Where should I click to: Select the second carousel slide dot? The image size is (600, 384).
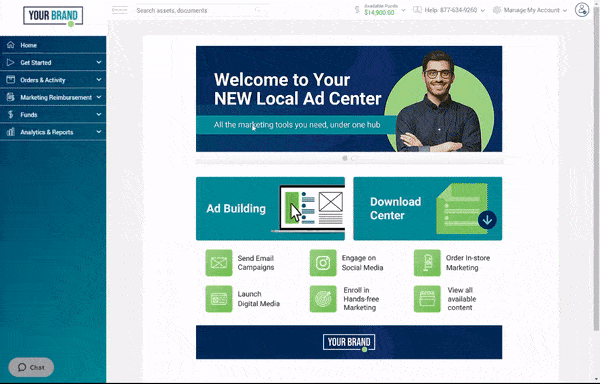coord(354,158)
